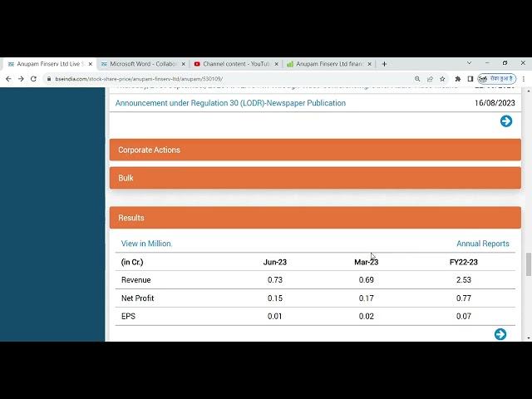
Task: Click the arrow for more announcements
Action: (x=506, y=121)
